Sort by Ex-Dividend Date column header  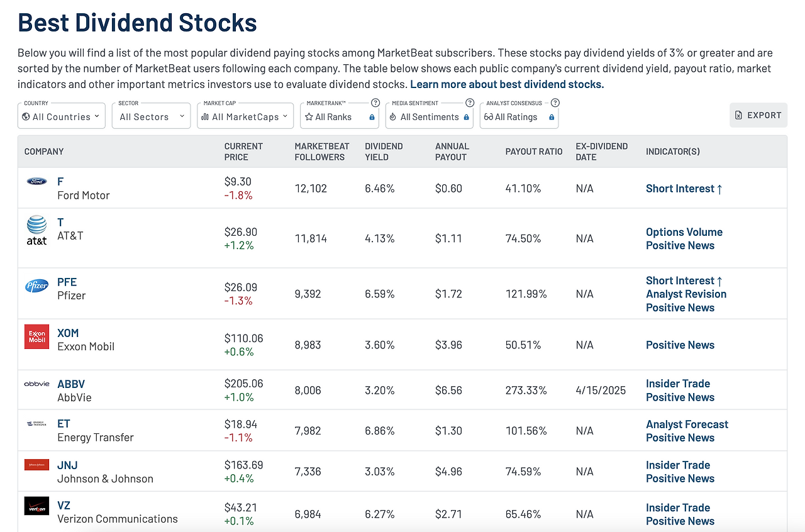click(x=602, y=152)
